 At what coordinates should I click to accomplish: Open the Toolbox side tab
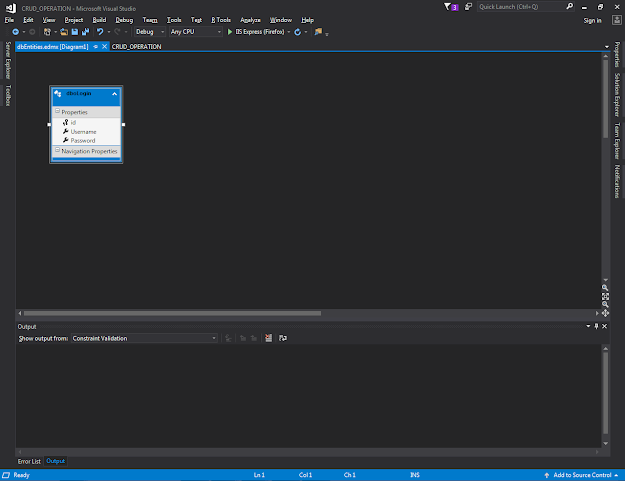8,95
